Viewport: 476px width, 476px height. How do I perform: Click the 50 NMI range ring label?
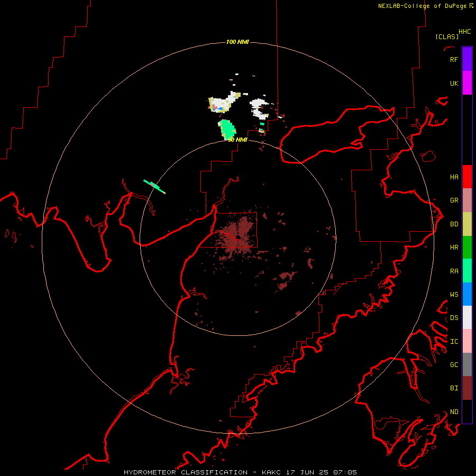click(x=237, y=140)
